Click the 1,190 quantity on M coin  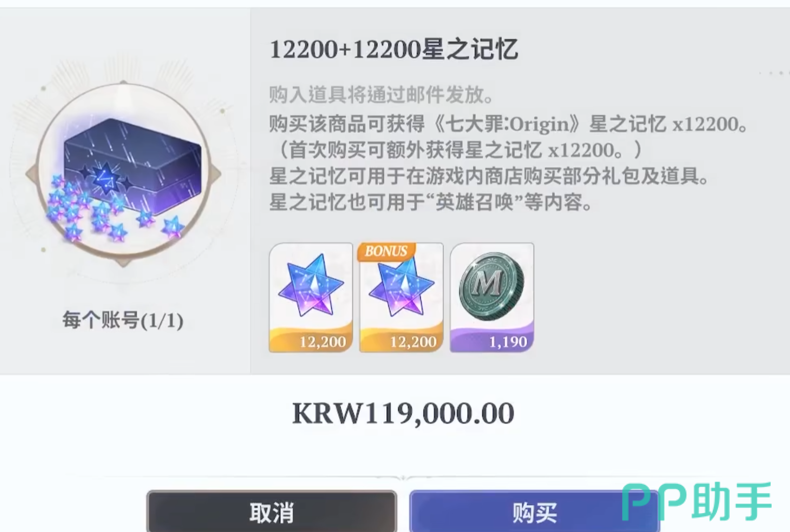click(508, 342)
